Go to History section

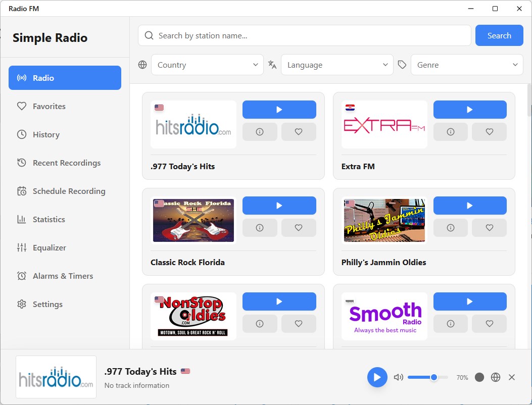65,134
